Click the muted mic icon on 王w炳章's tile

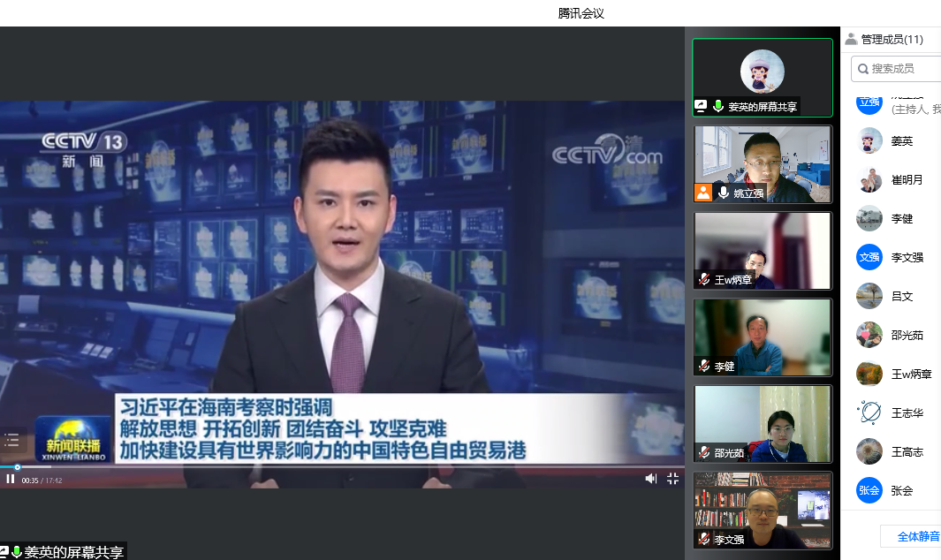click(704, 279)
